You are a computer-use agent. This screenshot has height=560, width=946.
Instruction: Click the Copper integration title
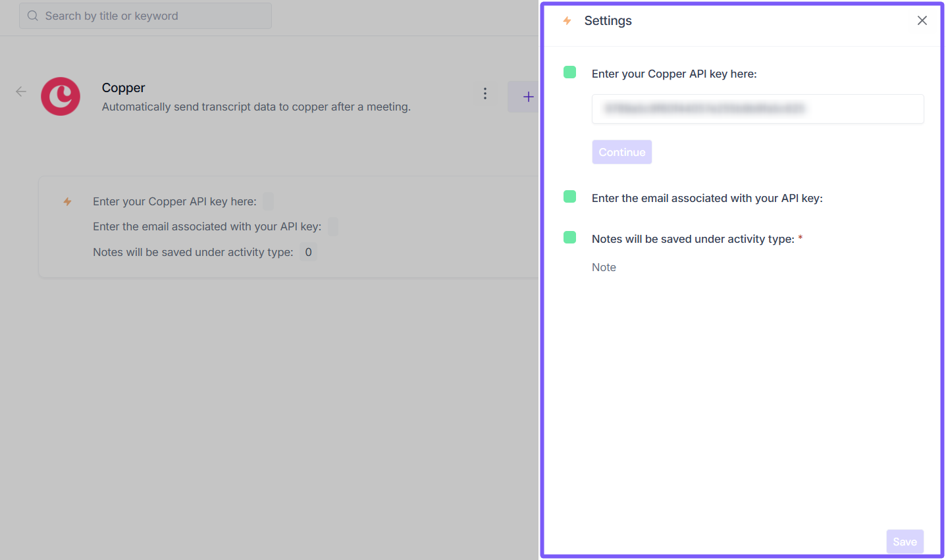[x=123, y=88]
